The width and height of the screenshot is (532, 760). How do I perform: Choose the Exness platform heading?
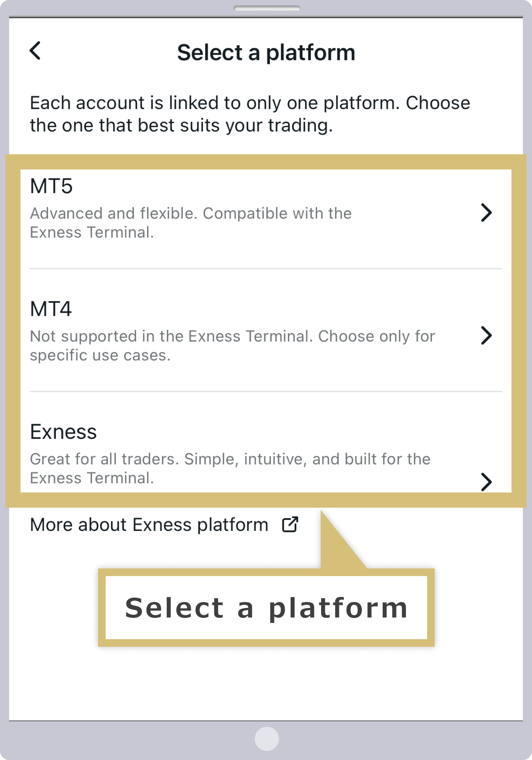pos(63,432)
